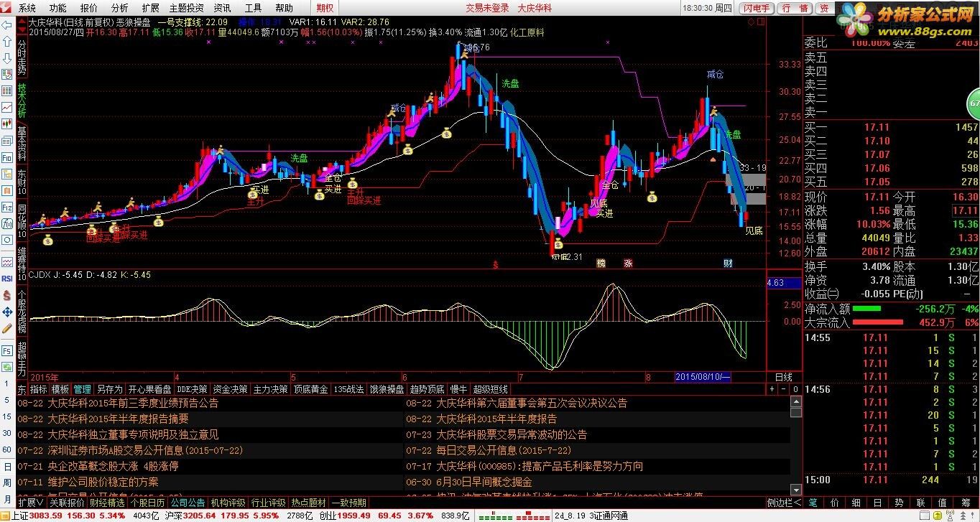Open 大庆华科股票交易异常波动的公告 link
This screenshot has width=980, height=522.
(512, 434)
